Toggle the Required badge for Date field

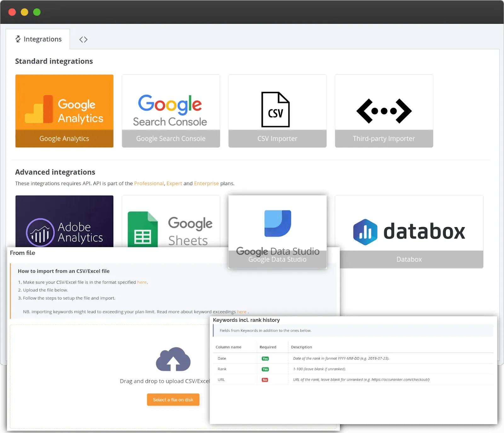pyautogui.click(x=265, y=358)
